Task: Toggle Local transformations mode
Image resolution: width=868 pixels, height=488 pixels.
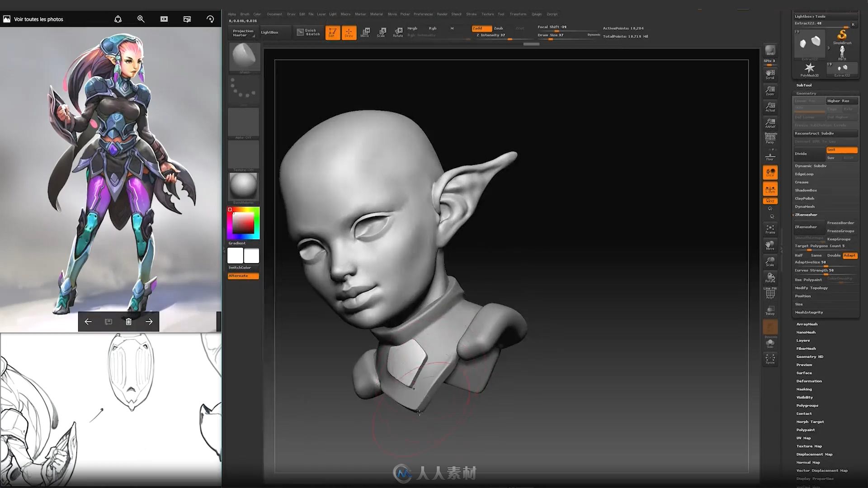Action: 770,172
